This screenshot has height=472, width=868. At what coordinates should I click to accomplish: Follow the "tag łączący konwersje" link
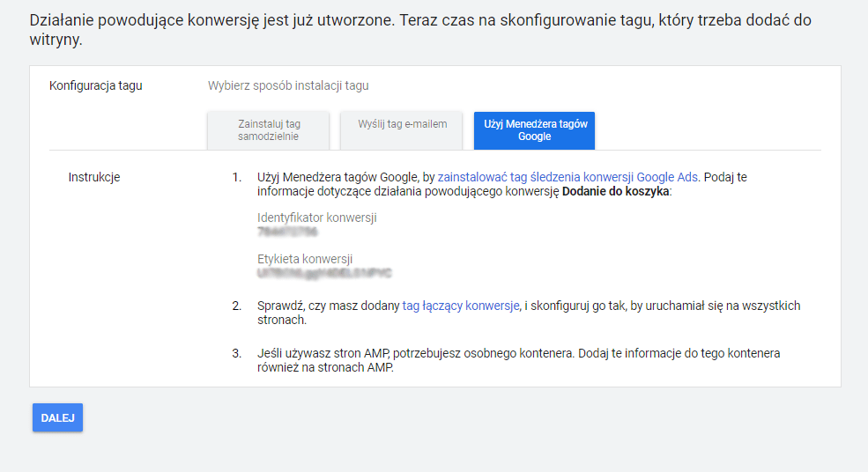tap(461, 306)
